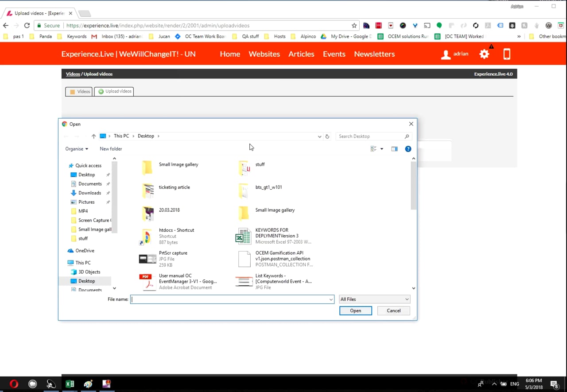
Task: Open Excel from the Windows taskbar
Action: (x=70, y=384)
